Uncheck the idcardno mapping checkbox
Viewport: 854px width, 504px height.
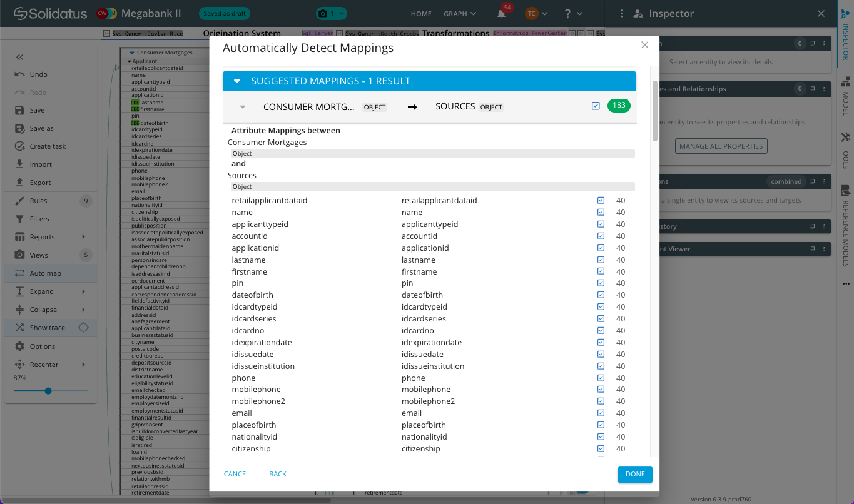[601, 330]
